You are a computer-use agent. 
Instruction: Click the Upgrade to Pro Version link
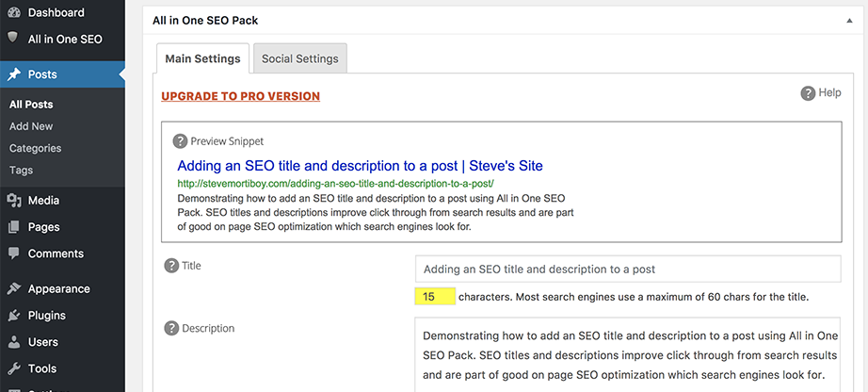[240, 96]
